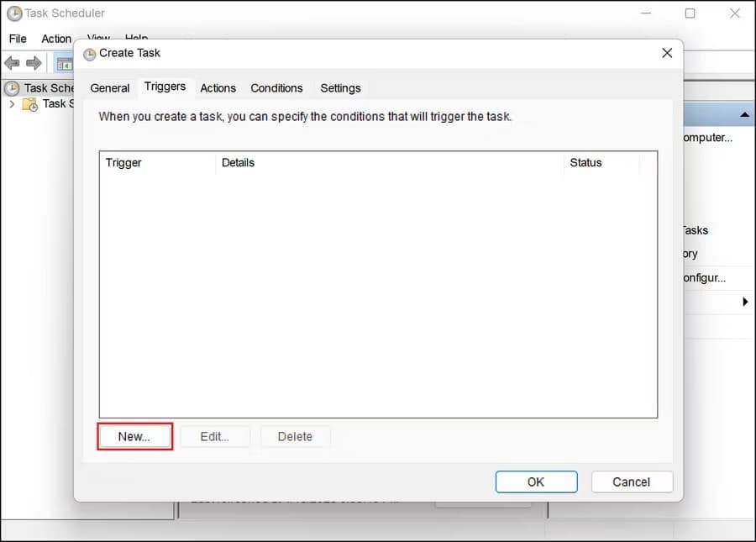Select the Triggers tab
The image size is (756, 542).
[165, 87]
